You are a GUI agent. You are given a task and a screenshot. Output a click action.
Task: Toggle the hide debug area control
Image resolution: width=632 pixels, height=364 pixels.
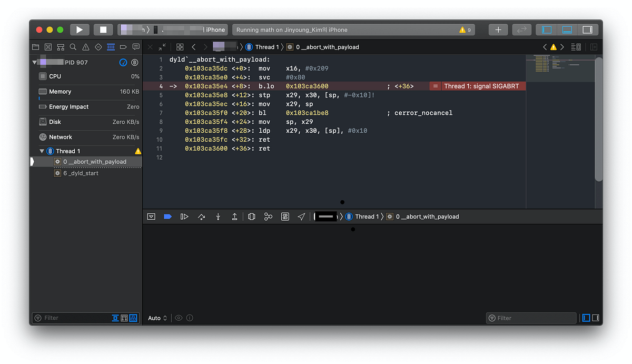point(151,217)
